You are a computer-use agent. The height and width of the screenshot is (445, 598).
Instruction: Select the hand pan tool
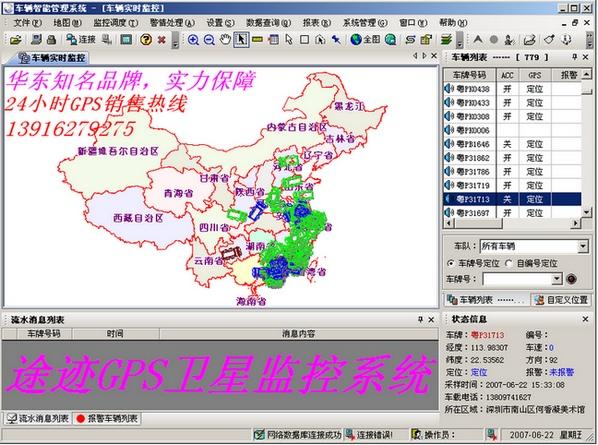pyautogui.click(x=225, y=39)
